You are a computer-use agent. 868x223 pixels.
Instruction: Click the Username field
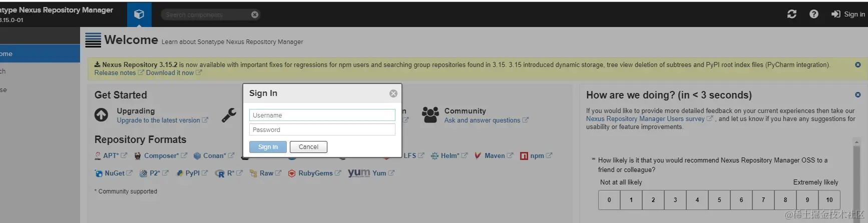click(x=322, y=115)
